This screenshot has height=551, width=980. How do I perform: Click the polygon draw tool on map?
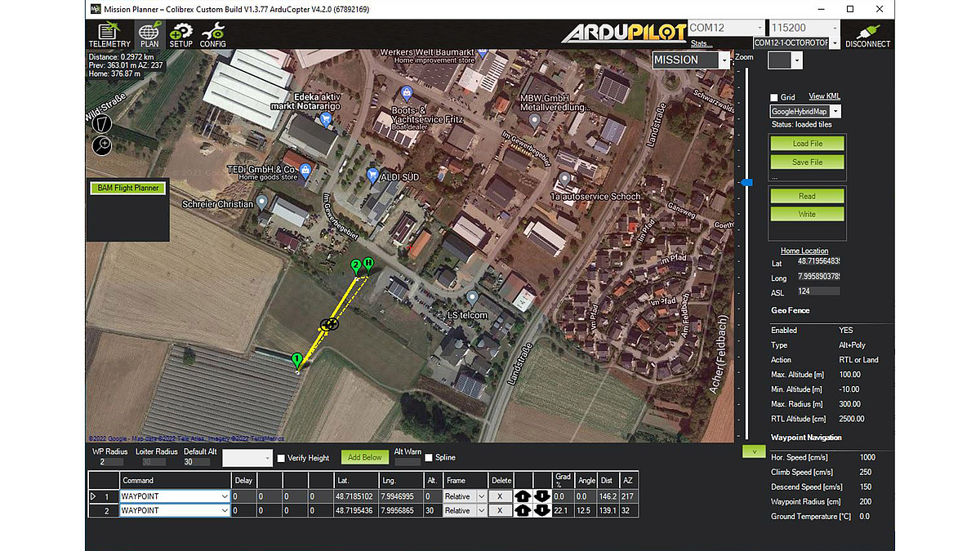tap(102, 122)
